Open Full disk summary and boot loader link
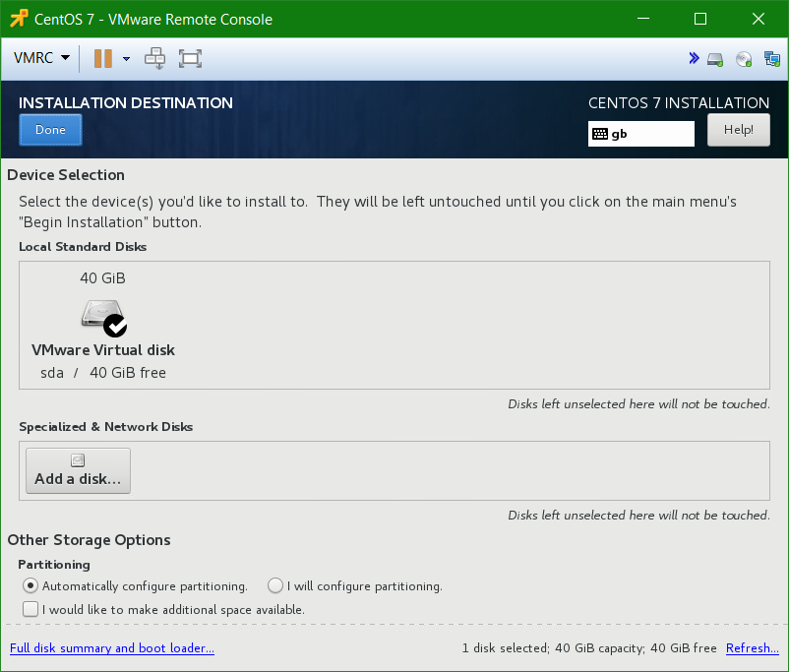789x672 pixels. [x=112, y=647]
